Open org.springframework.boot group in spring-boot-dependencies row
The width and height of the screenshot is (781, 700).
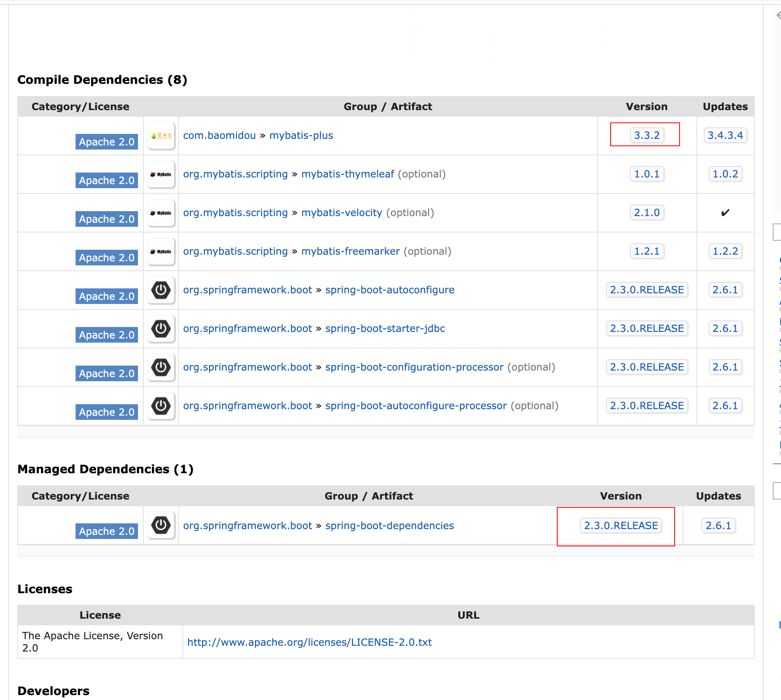tap(248, 526)
